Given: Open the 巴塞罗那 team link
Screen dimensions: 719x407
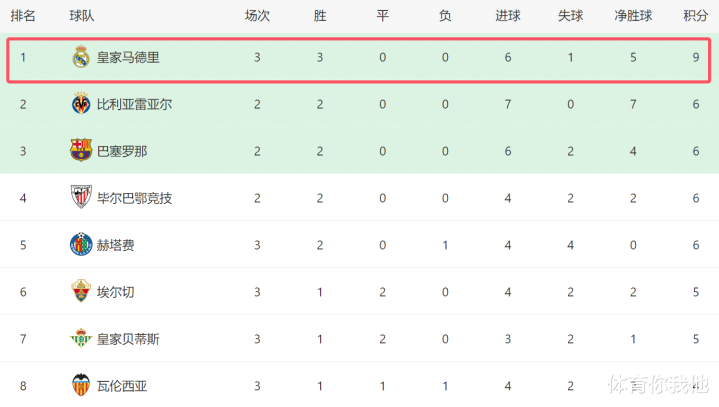Looking at the screenshot, I should pyautogui.click(x=121, y=150).
